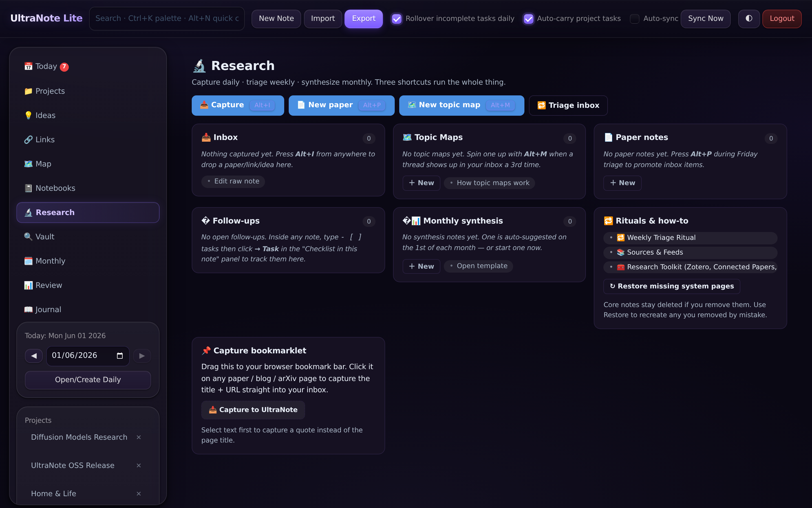Image resolution: width=812 pixels, height=508 pixels.
Task: Click the date field 01/06/2026
Action: 88,356
